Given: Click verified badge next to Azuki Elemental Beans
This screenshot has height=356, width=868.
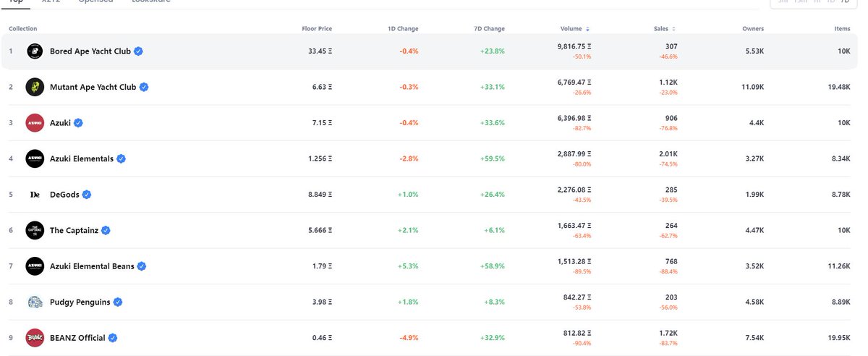Looking at the screenshot, I should coord(142,266).
